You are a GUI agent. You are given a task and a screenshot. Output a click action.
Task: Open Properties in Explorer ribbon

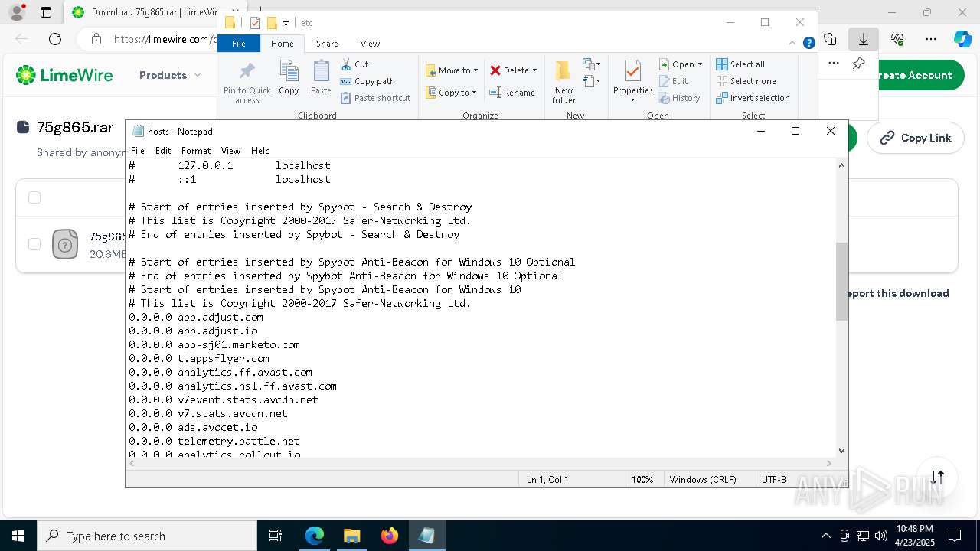click(632, 82)
